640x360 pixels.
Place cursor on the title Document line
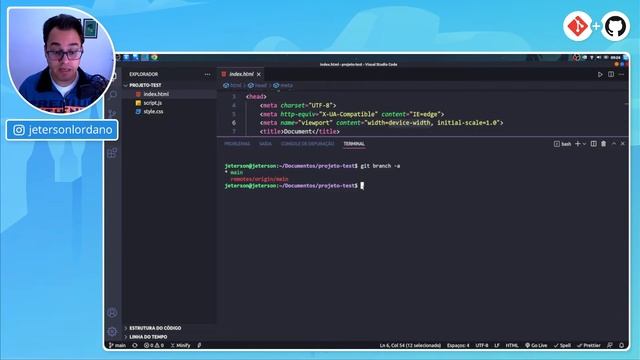(300, 131)
